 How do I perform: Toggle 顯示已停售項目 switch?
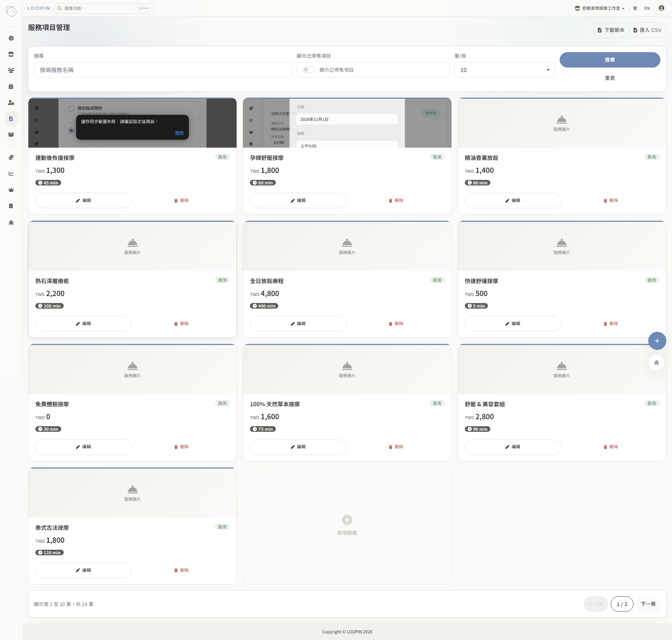[x=309, y=70]
